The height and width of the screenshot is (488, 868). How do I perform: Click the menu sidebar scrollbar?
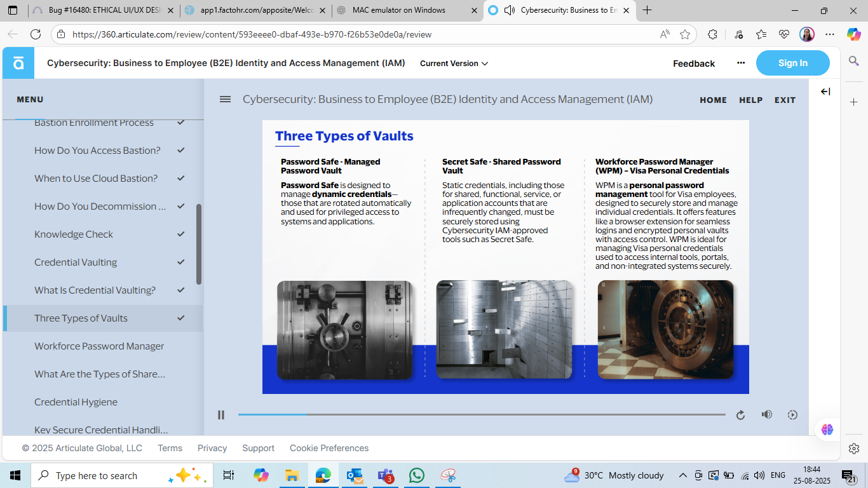pyautogui.click(x=199, y=244)
